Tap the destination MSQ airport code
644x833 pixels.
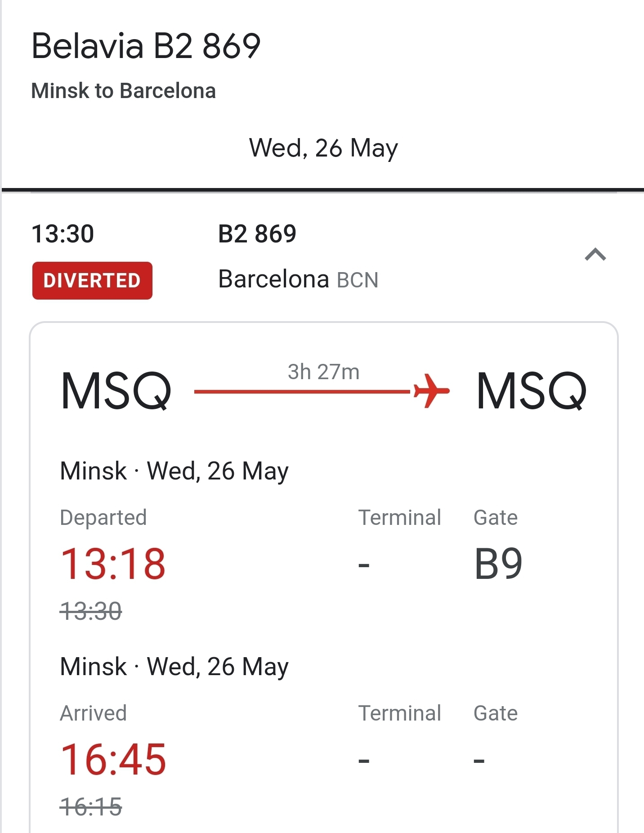click(531, 391)
